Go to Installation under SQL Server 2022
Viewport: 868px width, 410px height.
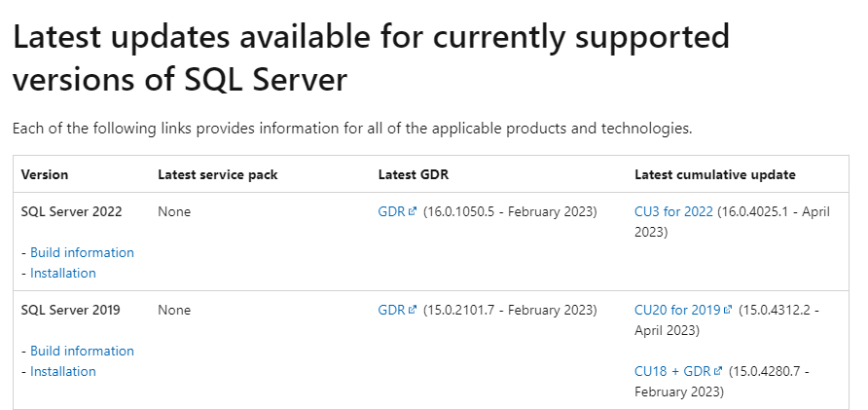click(x=63, y=273)
